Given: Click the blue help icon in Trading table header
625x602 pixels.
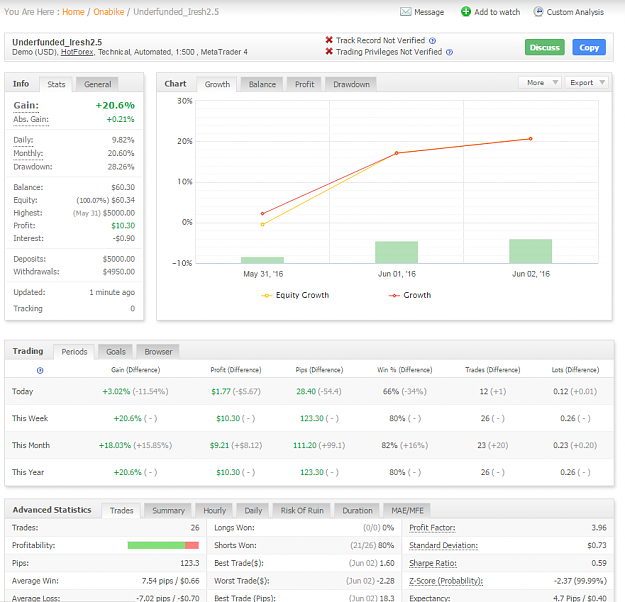Looking at the screenshot, I should (x=40, y=370).
